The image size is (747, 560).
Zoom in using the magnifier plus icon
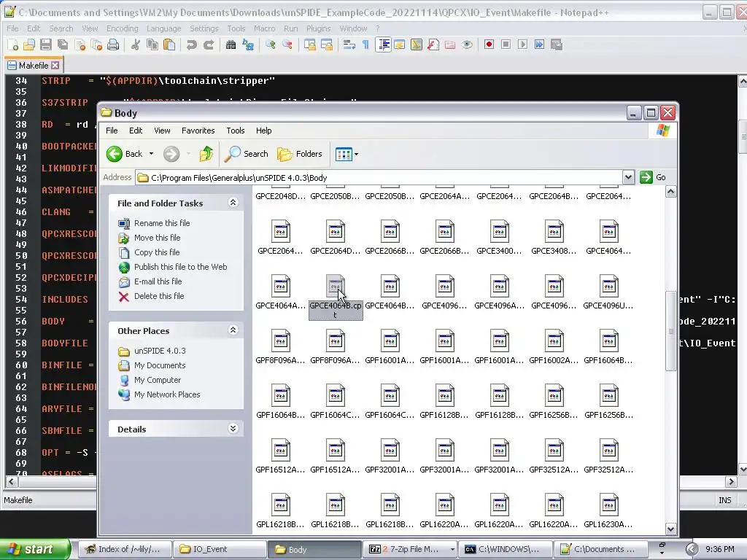271,44
